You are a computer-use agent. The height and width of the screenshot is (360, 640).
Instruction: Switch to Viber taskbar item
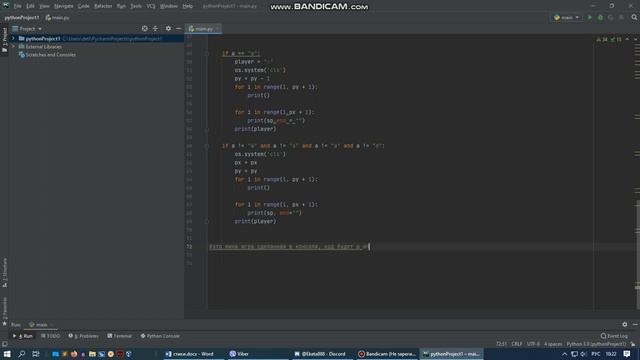[x=258, y=354]
